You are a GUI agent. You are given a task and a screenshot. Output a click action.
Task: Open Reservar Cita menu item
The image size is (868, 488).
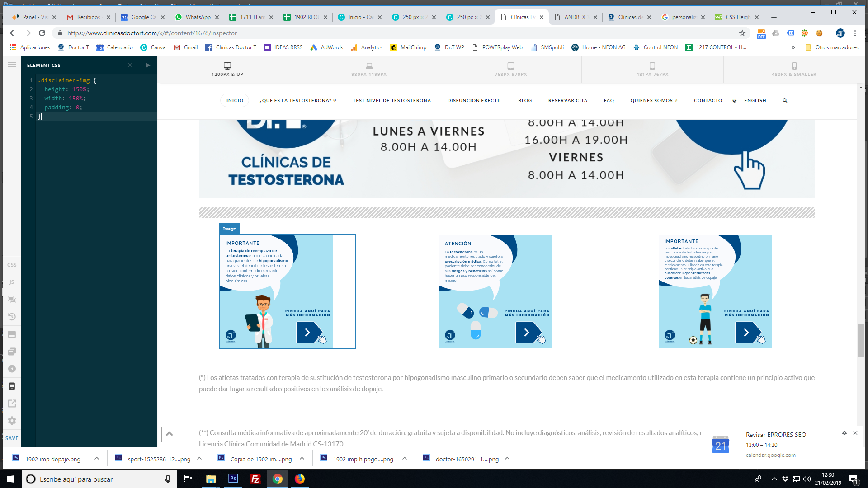[x=568, y=100]
